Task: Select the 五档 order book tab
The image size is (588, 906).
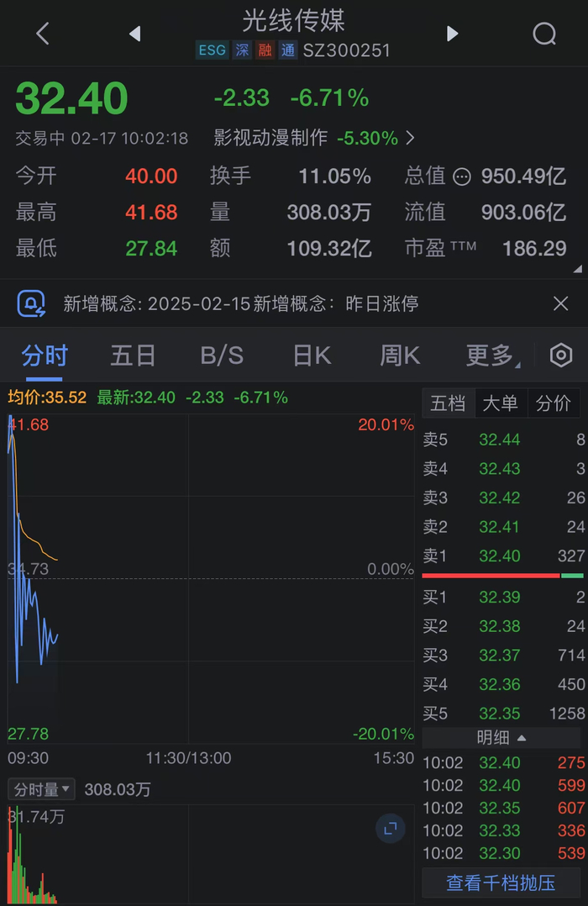Action: click(448, 403)
